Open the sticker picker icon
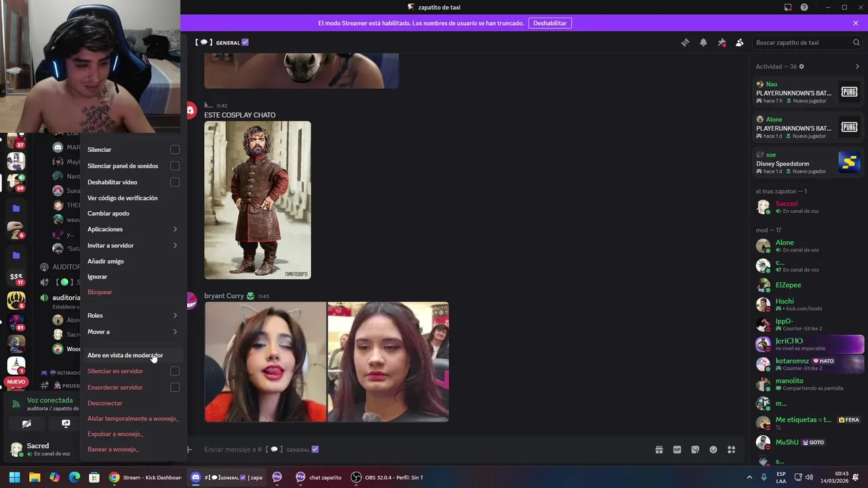Image resolution: width=868 pixels, height=488 pixels. point(695,449)
